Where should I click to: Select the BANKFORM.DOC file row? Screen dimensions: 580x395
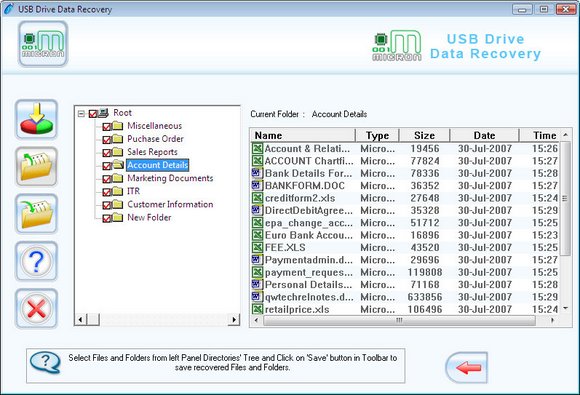coord(405,186)
